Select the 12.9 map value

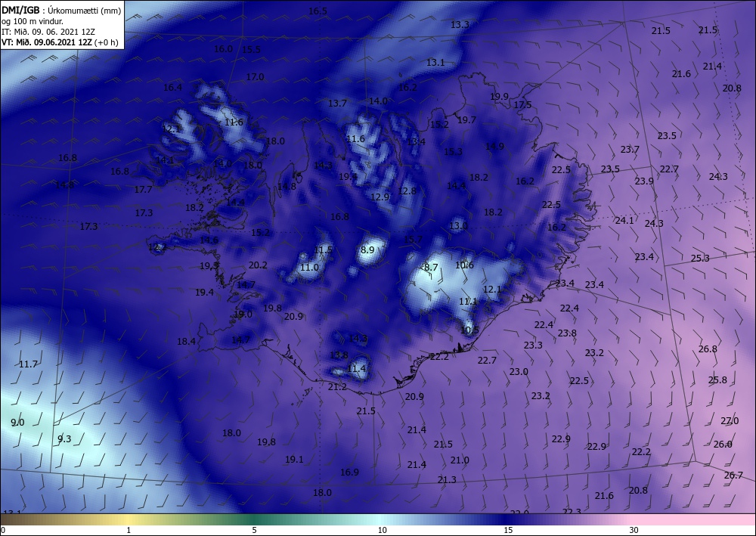(380, 197)
